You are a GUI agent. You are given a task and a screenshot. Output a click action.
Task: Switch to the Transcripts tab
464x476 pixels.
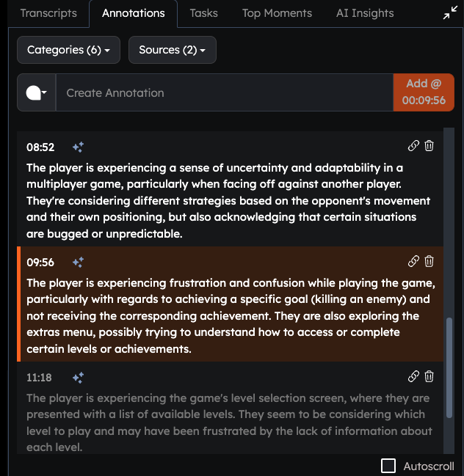pos(48,13)
